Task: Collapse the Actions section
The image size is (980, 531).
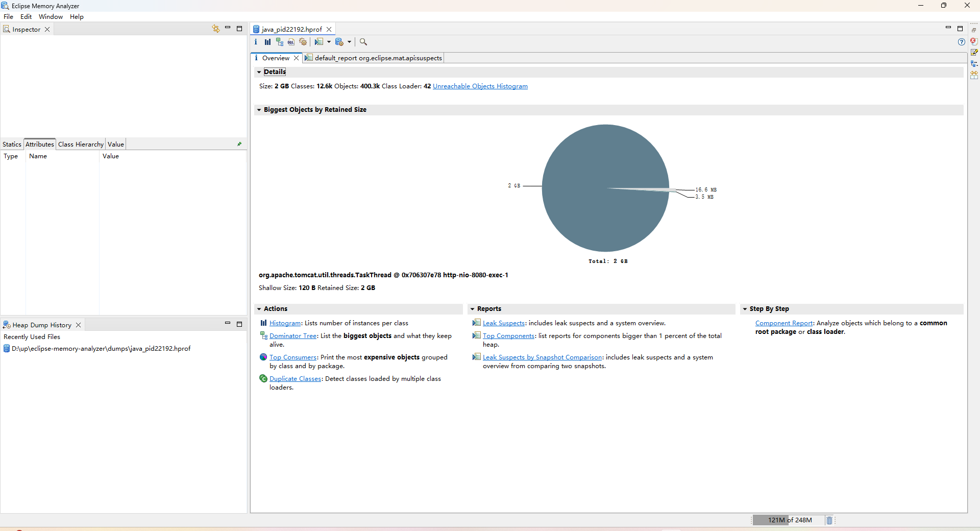Action: pos(259,309)
